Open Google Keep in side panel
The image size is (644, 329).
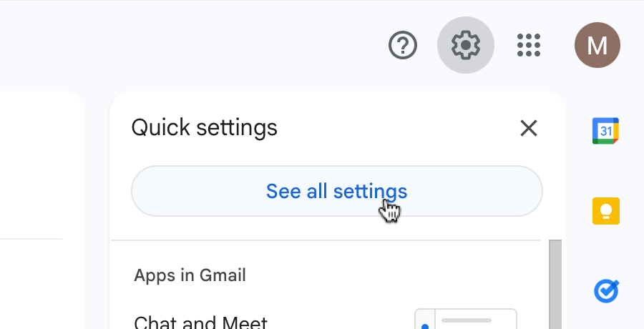click(605, 211)
